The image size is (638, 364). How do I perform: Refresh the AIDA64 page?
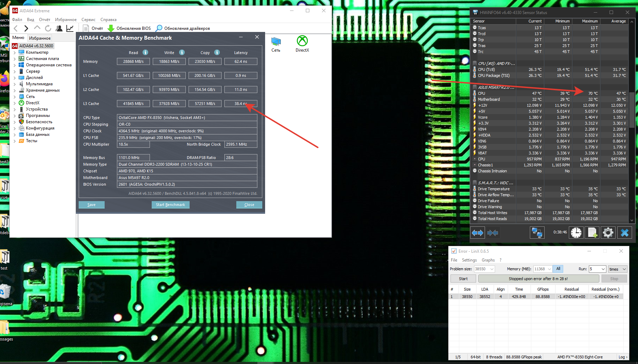[48, 28]
